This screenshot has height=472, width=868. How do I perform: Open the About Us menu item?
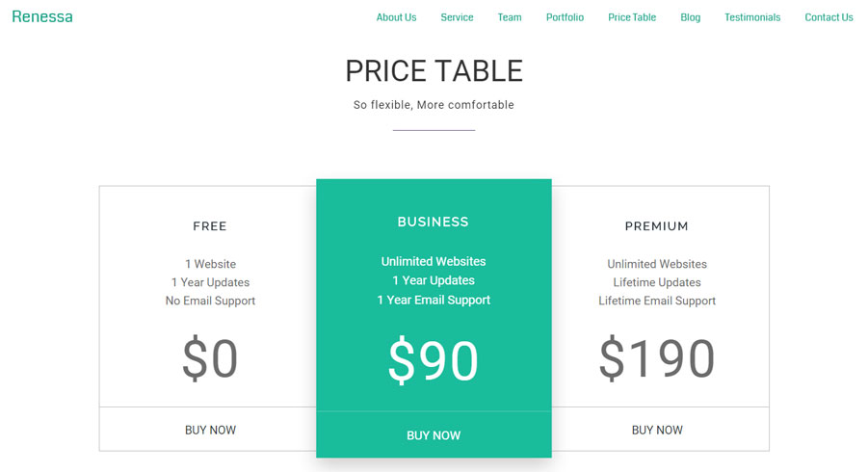pyautogui.click(x=396, y=17)
